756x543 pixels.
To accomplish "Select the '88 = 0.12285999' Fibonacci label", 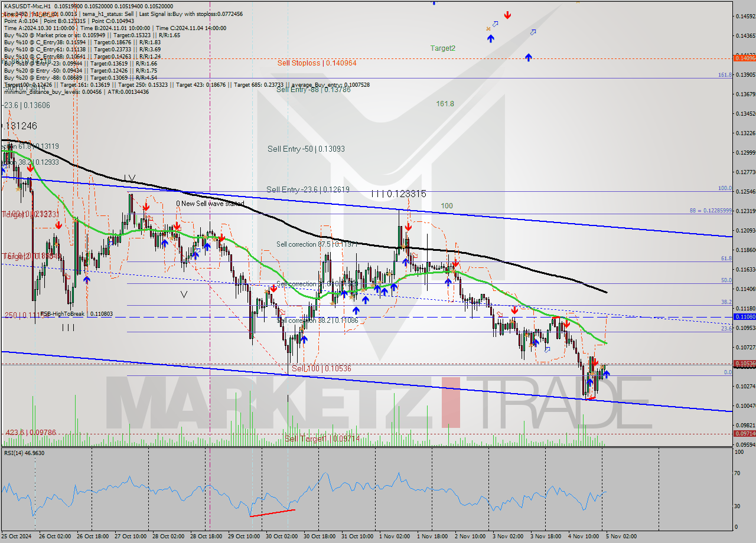I will pyautogui.click(x=711, y=211).
